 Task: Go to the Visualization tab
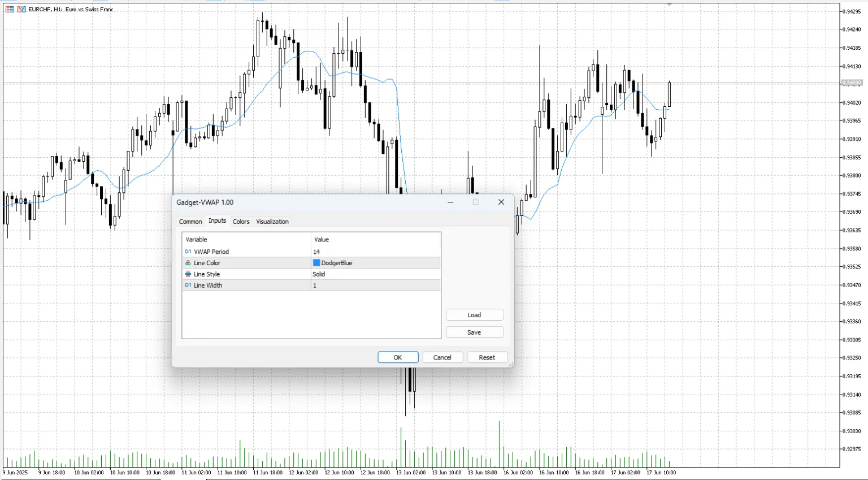[x=272, y=222]
